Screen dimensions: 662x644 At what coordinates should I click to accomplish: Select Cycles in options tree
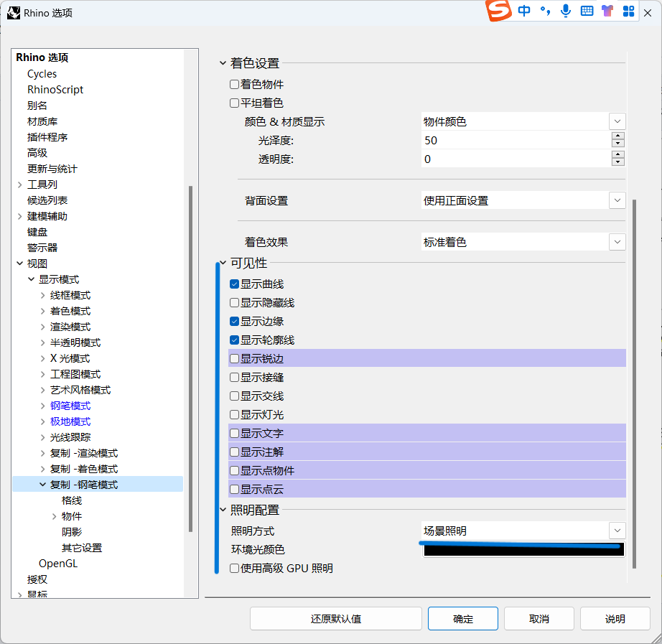tap(42, 74)
